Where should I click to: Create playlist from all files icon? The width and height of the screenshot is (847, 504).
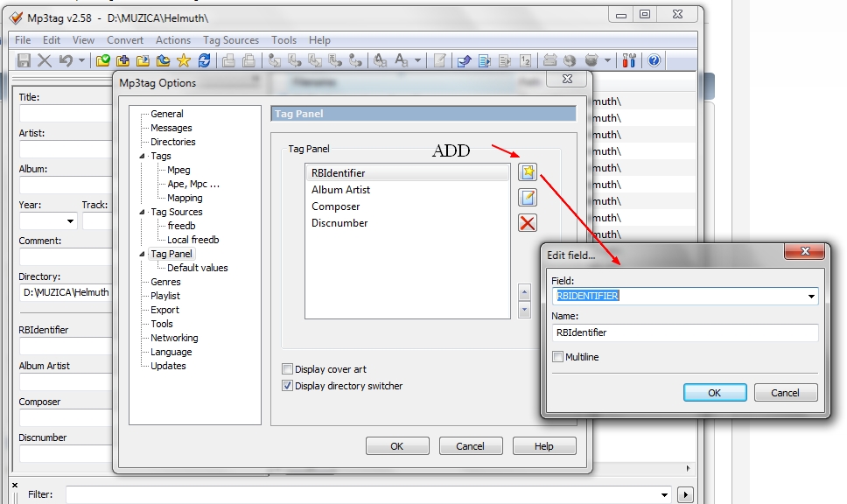pos(485,60)
